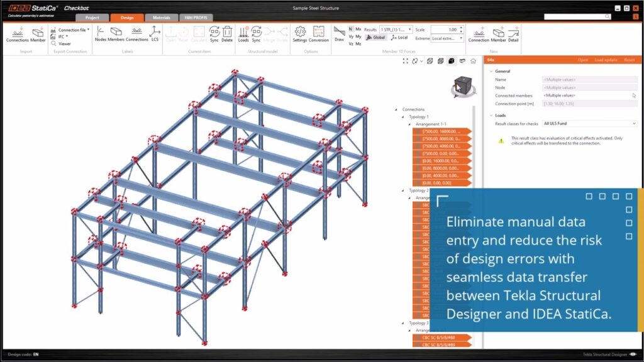This screenshot has width=644, height=362.
Task: Click the Scale value field
Action: click(x=444, y=30)
